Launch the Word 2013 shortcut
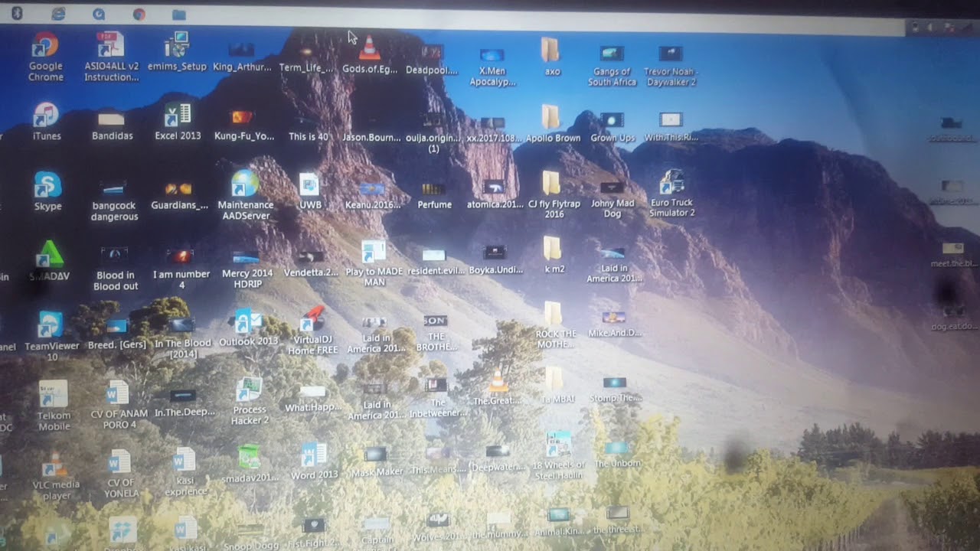The width and height of the screenshot is (980, 551). click(314, 461)
